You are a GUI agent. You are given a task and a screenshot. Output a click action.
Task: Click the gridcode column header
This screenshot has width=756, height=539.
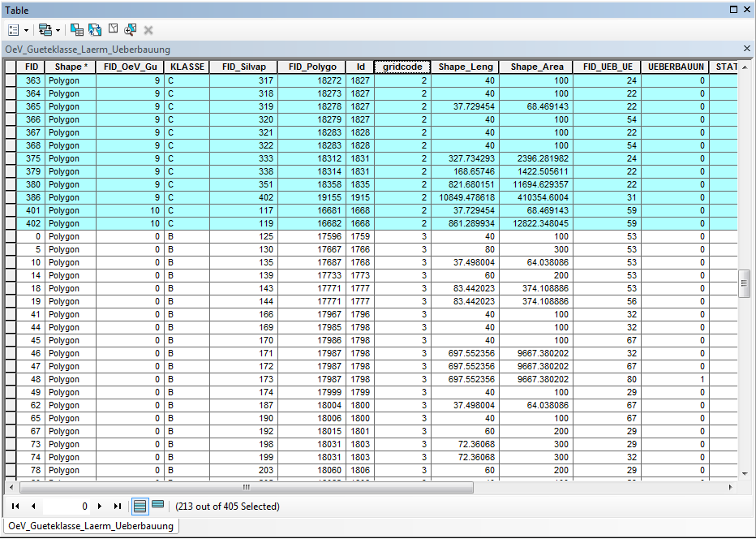tap(402, 67)
